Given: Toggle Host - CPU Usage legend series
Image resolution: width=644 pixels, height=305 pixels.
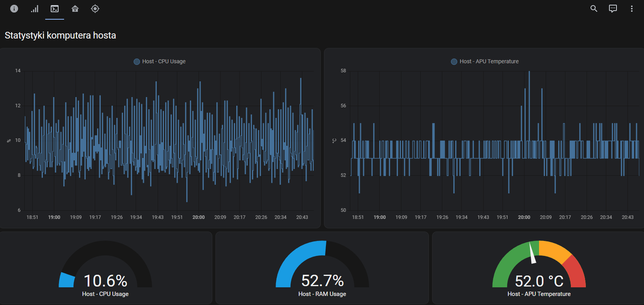Looking at the screenshot, I should (160, 61).
